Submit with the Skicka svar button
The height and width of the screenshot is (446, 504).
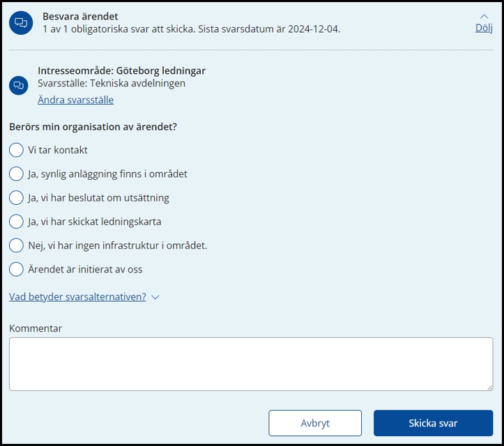(433, 423)
